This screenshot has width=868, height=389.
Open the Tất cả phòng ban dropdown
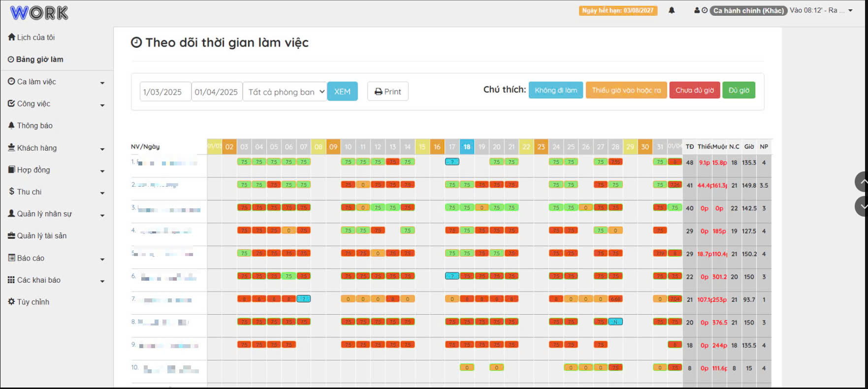point(285,92)
